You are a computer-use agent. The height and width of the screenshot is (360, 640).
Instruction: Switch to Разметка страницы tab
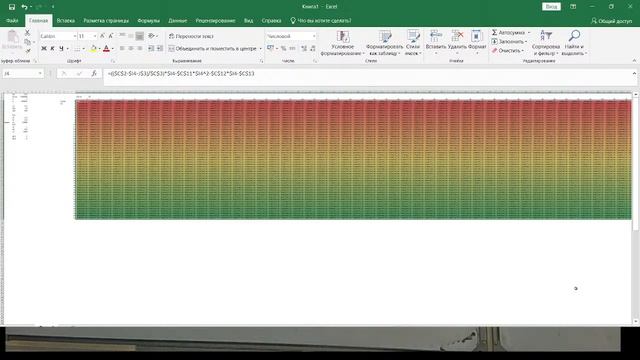pos(106,20)
